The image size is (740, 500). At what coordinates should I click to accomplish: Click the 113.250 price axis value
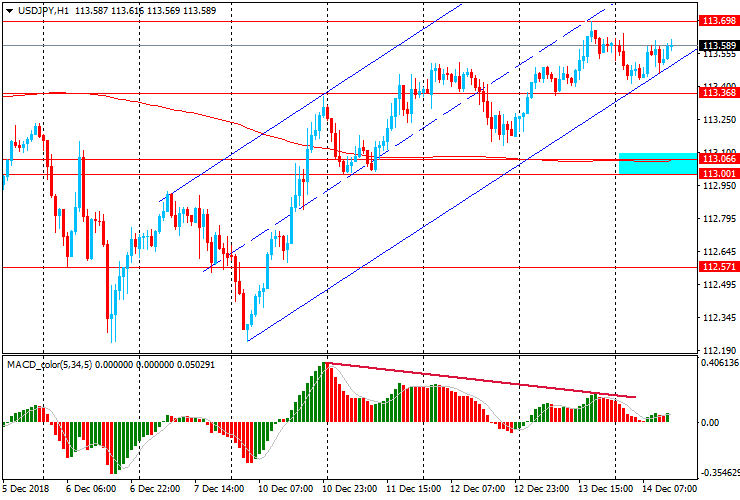click(719, 119)
